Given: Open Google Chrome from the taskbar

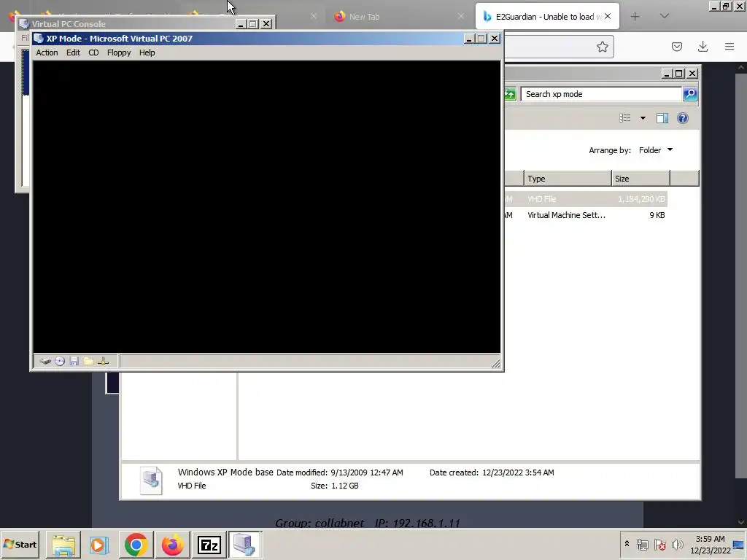Looking at the screenshot, I should click(x=136, y=545).
